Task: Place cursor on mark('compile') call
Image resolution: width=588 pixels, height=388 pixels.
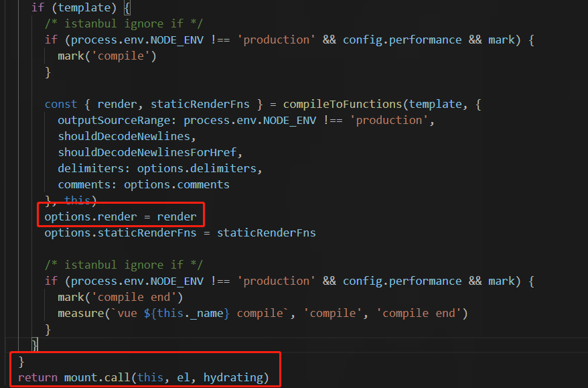Action: [x=107, y=56]
